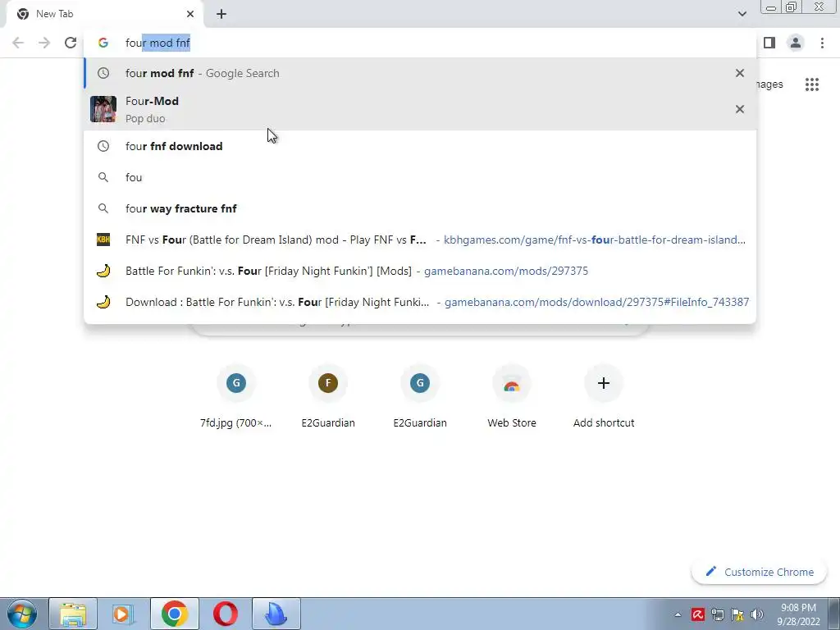Open the Web Store shortcut
This screenshot has width=840, height=630.
coord(512,396)
